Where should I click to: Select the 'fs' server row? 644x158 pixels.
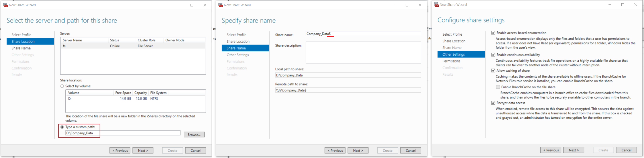[x=133, y=46]
